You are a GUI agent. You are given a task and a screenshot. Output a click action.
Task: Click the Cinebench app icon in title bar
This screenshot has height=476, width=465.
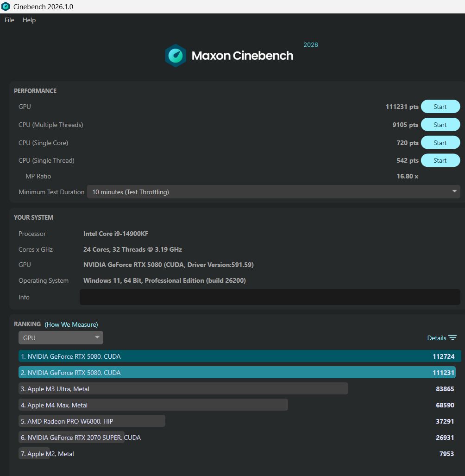[x=6, y=6]
